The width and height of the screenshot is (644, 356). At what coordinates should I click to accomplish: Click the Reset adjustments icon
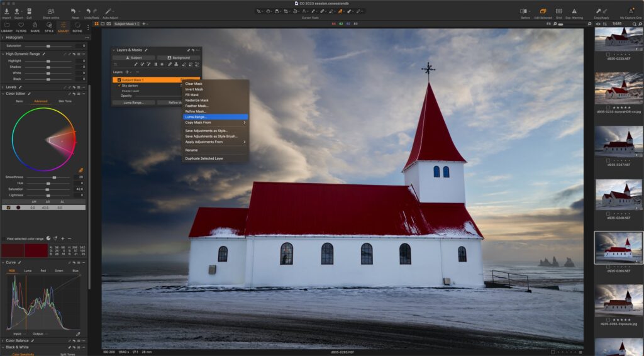pos(73,11)
